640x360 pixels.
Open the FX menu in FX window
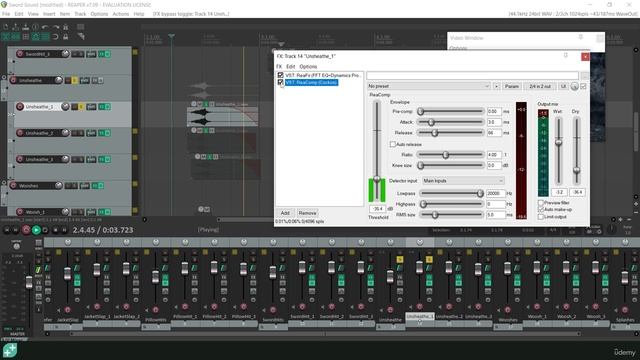(x=279, y=67)
